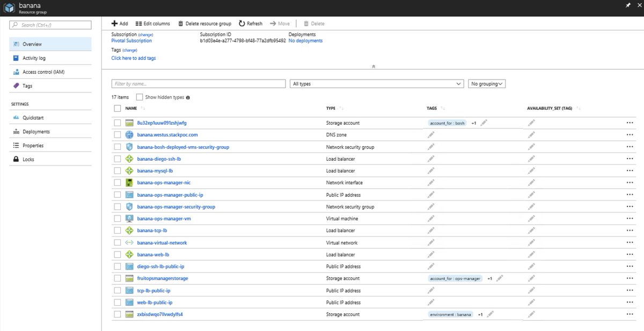The image size is (644, 331).
Task: Click virtual network icon for banana-virtual-network
Action: (x=129, y=243)
